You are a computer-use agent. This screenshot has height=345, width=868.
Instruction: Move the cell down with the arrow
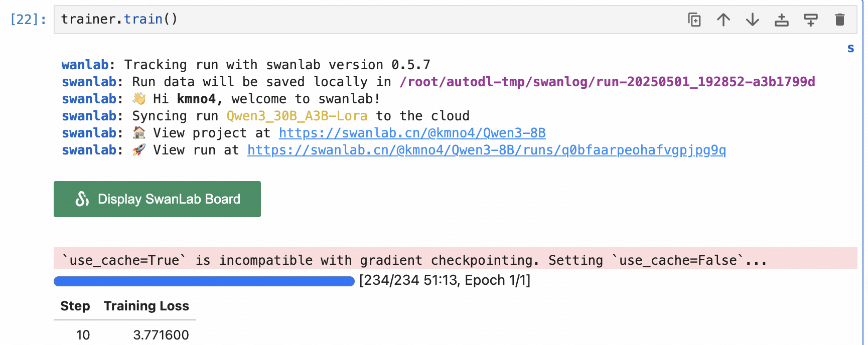click(x=753, y=20)
